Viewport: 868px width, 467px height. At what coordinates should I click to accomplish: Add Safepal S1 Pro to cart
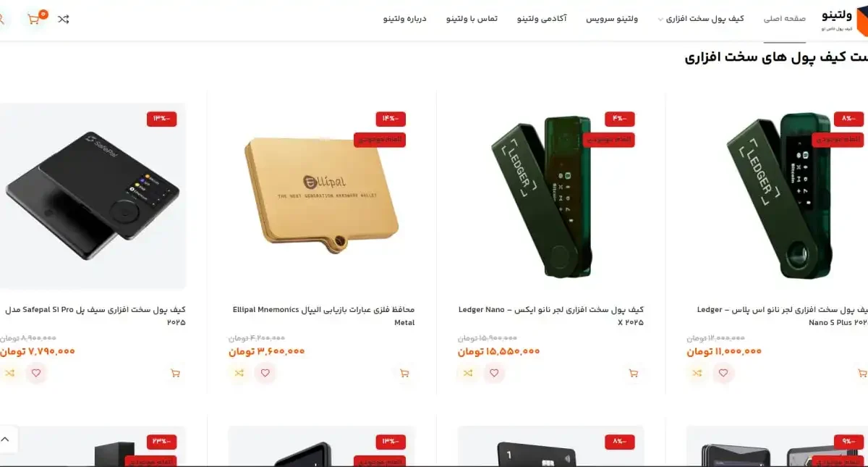174,373
